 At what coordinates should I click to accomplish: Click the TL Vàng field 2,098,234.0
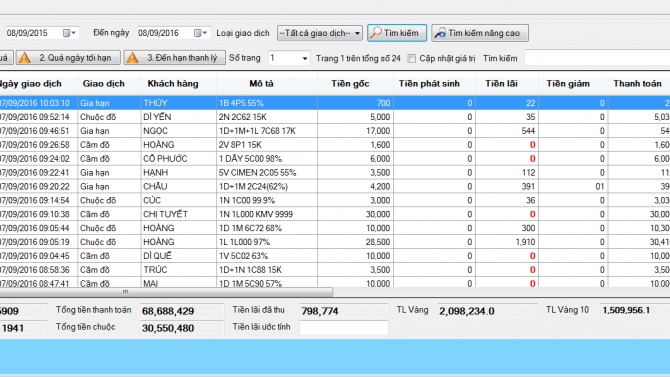tap(488, 311)
